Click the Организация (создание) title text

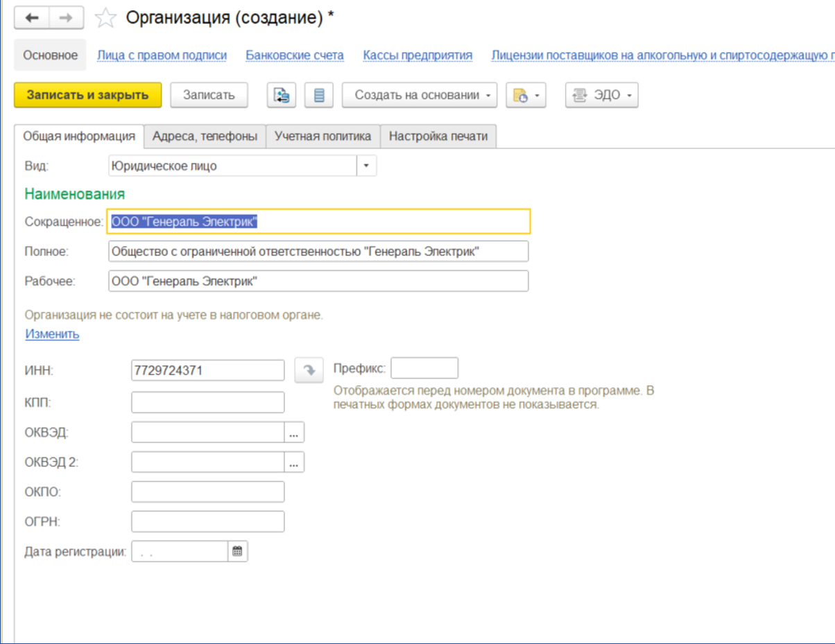coord(230,19)
